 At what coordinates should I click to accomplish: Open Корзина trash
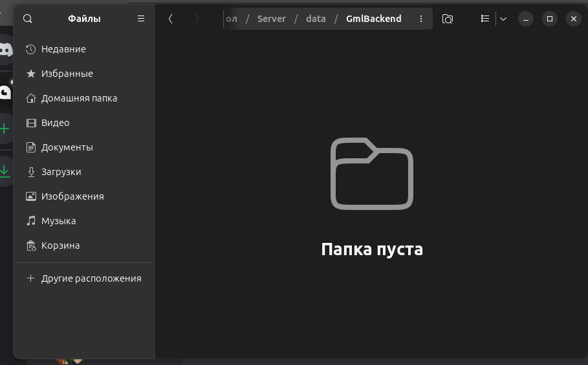pos(60,245)
